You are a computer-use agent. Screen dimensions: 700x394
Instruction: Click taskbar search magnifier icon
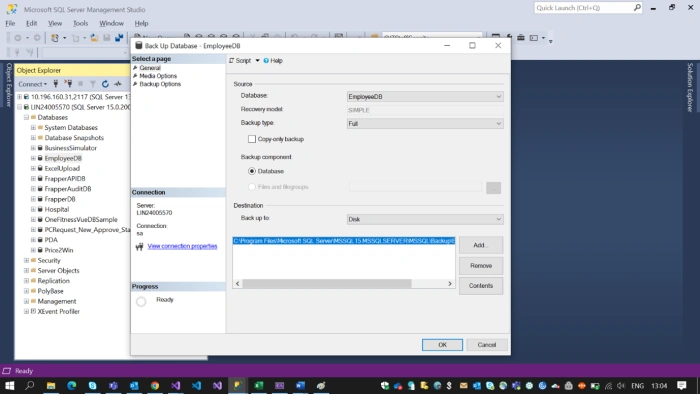coord(30,385)
